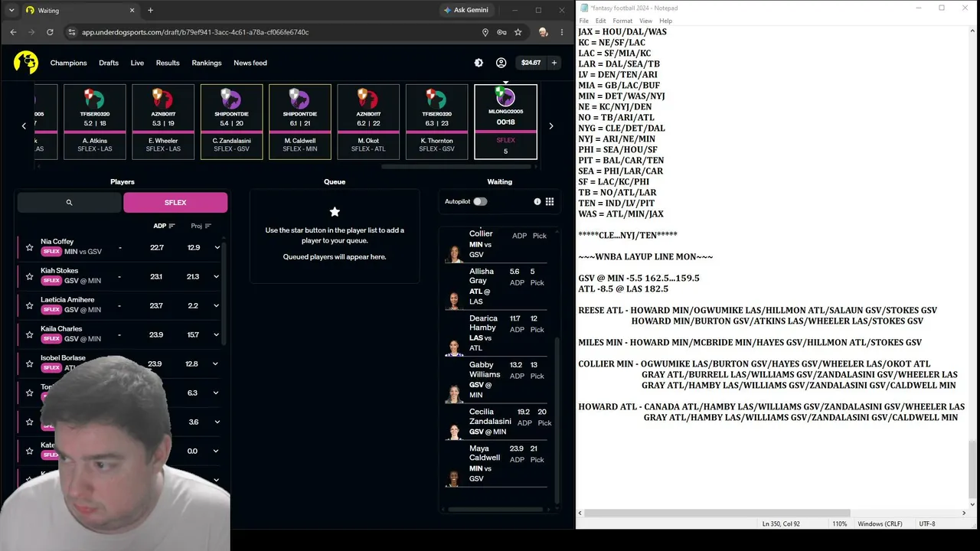Open Notepad View menu
The width and height of the screenshot is (980, 551).
pyautogui.click(x=646, y=21)
